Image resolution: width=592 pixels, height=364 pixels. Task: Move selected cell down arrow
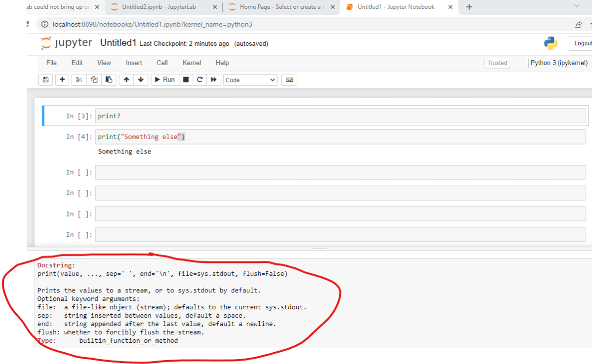pyautogui.click(x=141, y=79)
